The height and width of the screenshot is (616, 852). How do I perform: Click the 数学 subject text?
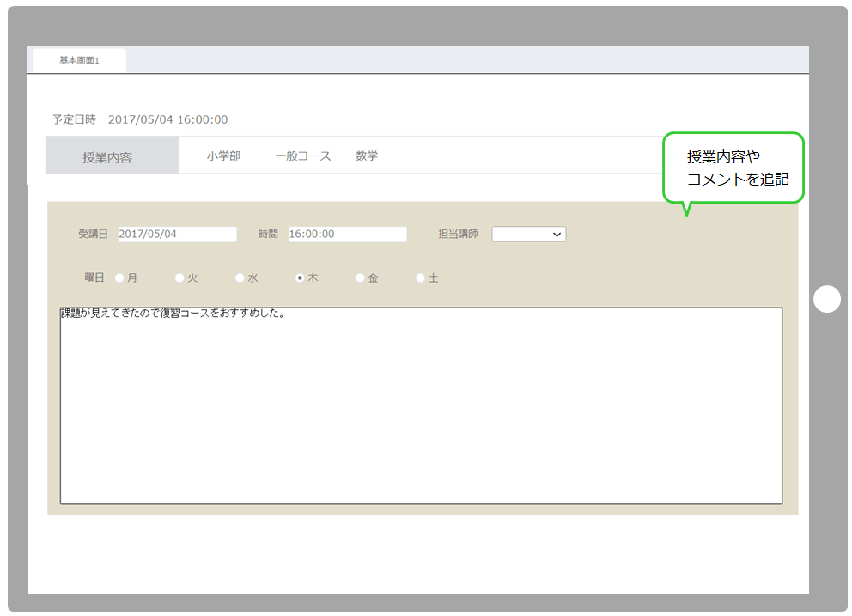pyautogui.click(x=367, y=156)
